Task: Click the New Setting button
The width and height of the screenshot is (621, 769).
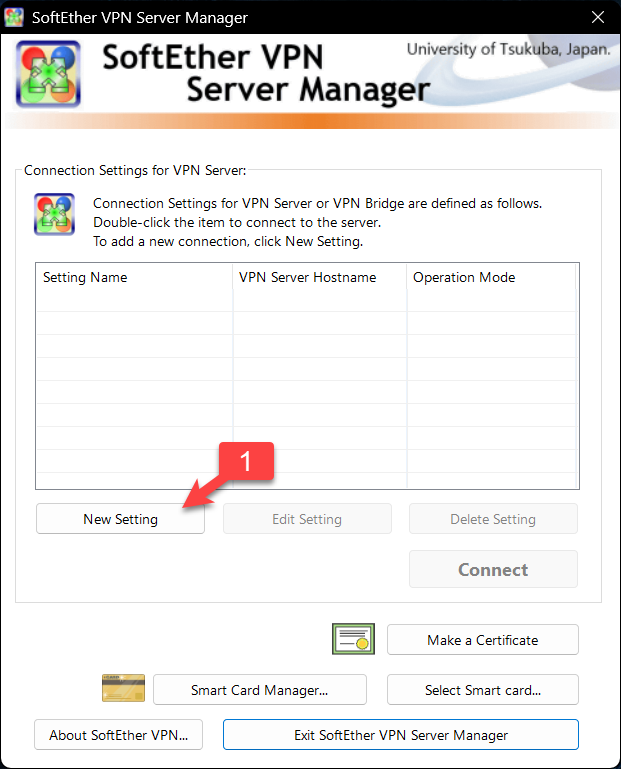Action: tap(120, 519)
